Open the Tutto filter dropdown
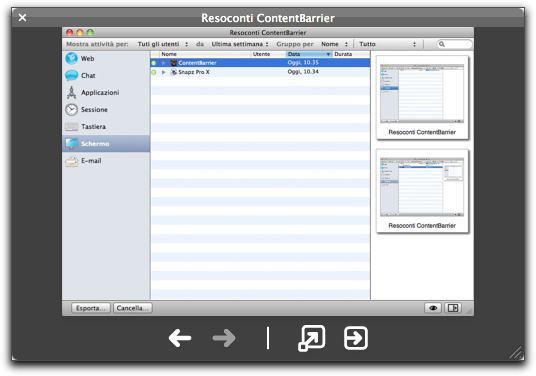This screenshot has height=376, width=536. pyautogui.click(x=388, y=44)
